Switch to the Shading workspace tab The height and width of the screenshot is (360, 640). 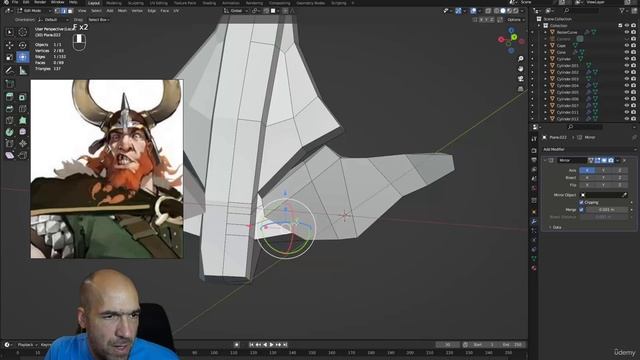(x=209, y=3)
